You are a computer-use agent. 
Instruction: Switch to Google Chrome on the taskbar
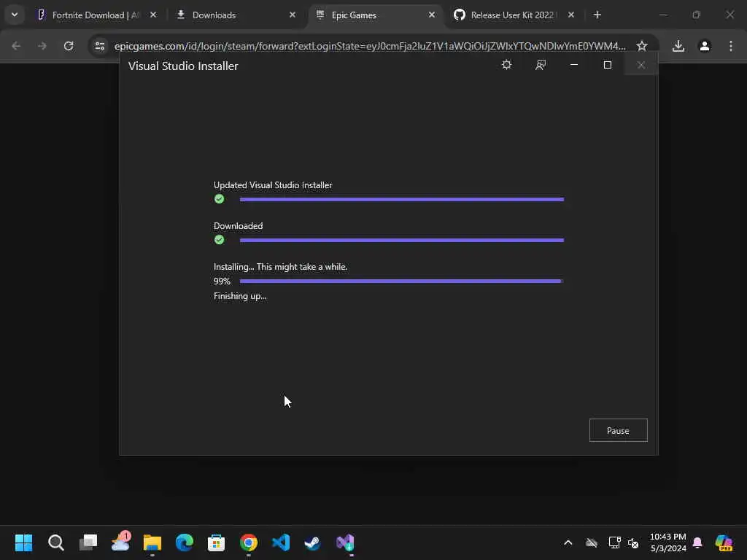pyautogui.click(x=249, y=542)
